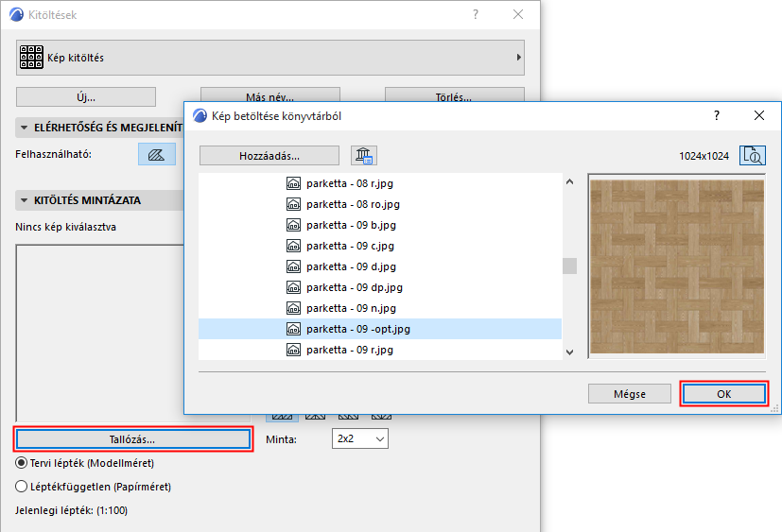The height and width of the screenshot is (532, 782).
Task: Click the image file icon of parketta - 09 dp.jpg
Action: click(293, 287)
